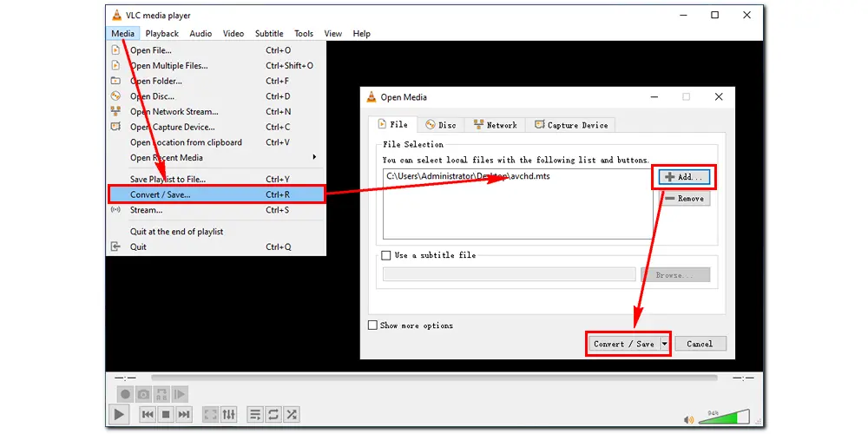868x434 pixels.
Task: Choose Open Capture Device... entry
Action: pyautogui.click(x=216, y=127)
